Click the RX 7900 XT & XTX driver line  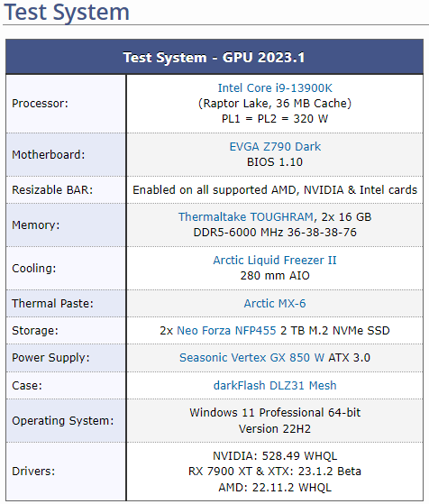(x=275, y=471)
